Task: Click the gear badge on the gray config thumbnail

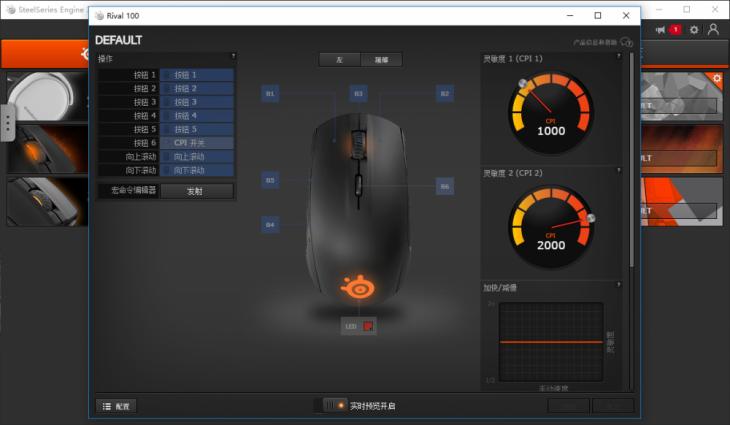Action: [x=717, y=78]
